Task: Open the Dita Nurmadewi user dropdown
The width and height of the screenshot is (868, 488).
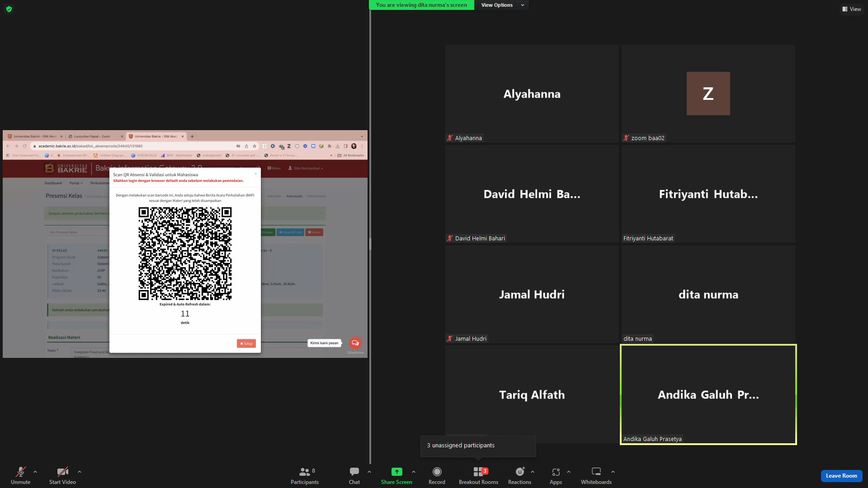Action: tap(306, 168)
